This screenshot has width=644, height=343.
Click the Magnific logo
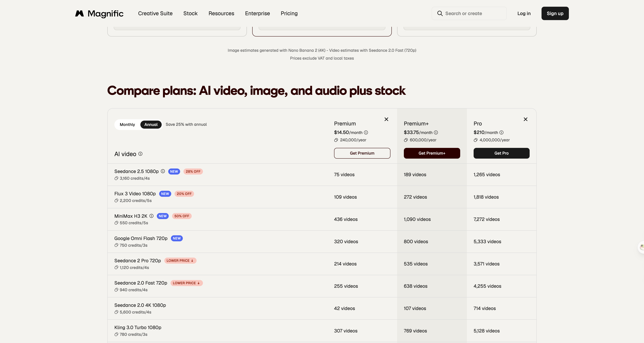pos(99,13)
